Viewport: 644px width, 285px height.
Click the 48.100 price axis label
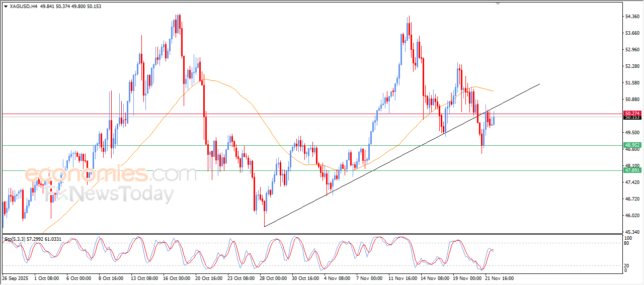coord(633,166)
